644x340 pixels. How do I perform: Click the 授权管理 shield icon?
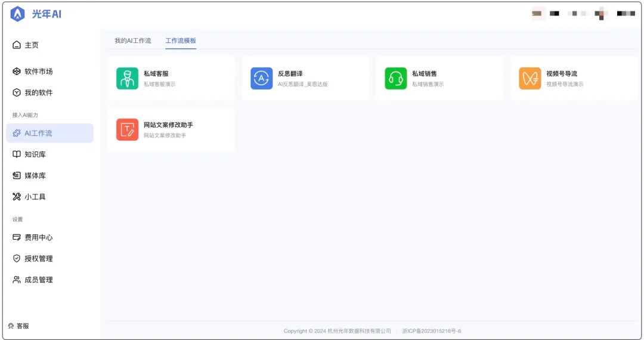click(17, 258)
